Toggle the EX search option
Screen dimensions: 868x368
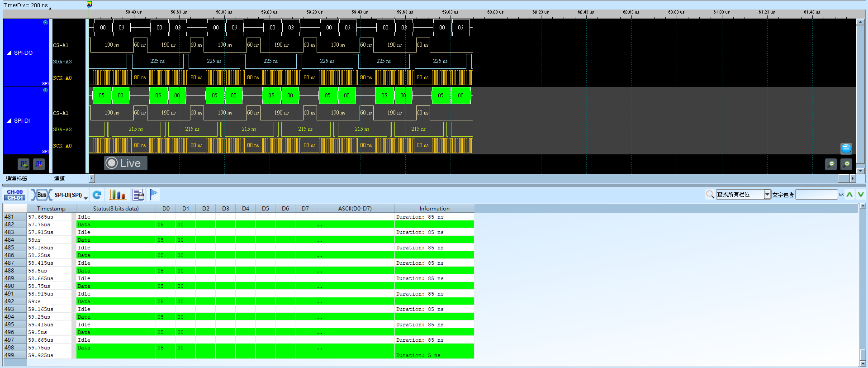pos(841,194)
